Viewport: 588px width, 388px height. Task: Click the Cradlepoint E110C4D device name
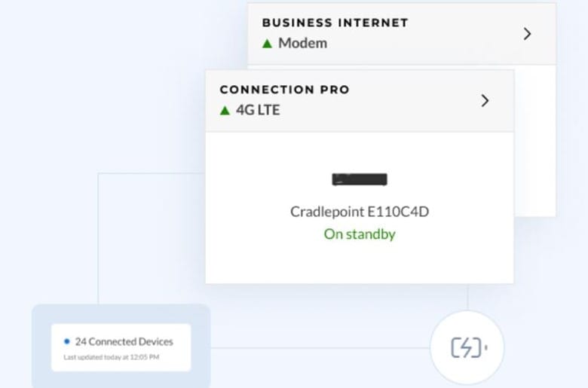tap(360, 212)
